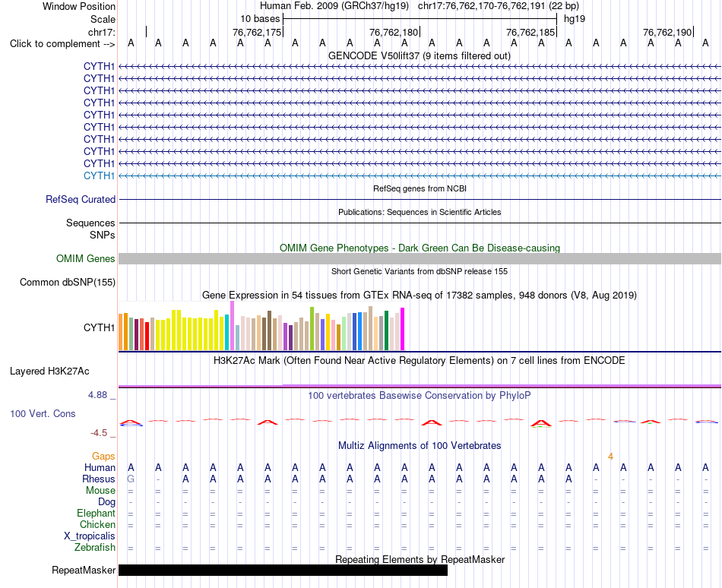Click the Common dbSNP(155) label

pyautogui.click(x=67, y=283)
